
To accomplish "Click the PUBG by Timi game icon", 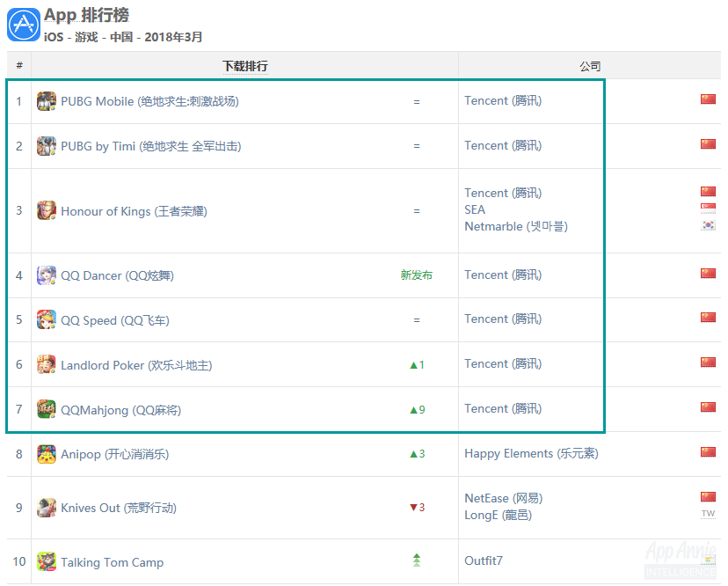I will [x=47, y=146].
